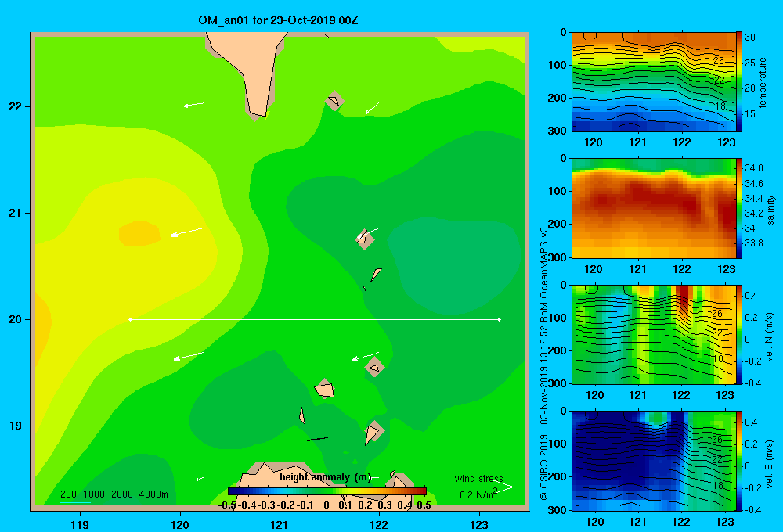Click the "34.8" tick on salinity scale
Image resolution: width=783 pixels, height=532 pixels.
pos(753,167)
